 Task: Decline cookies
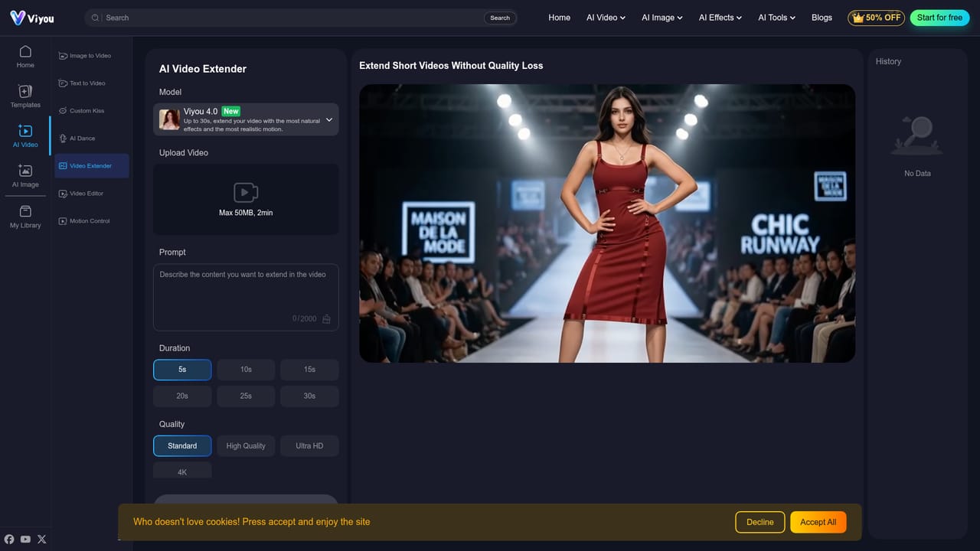[759, 522]
